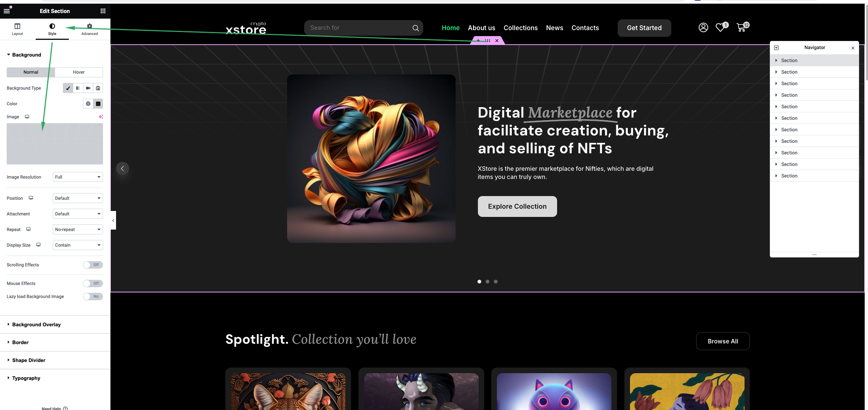Toggle the Scrolling Effects switch
Image resolution: width=868 pixels, height=410 pixels.
point(93,265)
